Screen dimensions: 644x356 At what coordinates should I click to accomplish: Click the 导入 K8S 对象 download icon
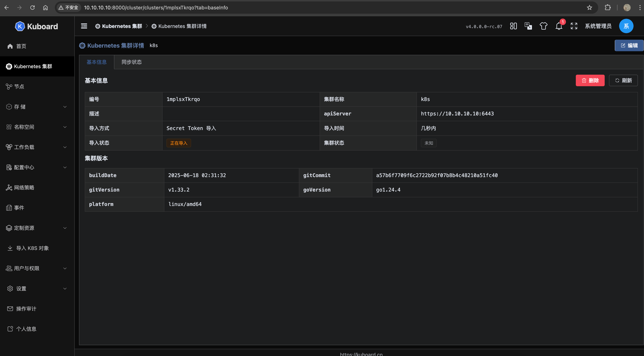point(10,248)
